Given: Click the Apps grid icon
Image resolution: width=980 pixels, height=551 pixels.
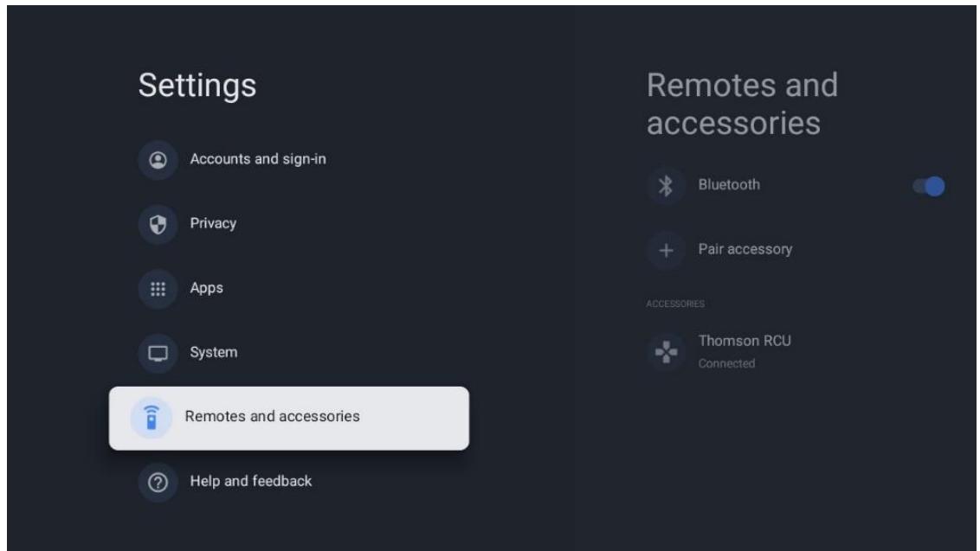Looking at the screenshot, I should (x=158, y=289).
